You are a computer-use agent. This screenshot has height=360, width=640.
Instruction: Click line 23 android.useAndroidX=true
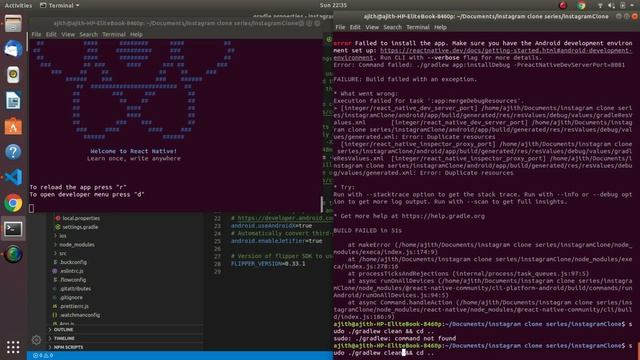point(271,226)
